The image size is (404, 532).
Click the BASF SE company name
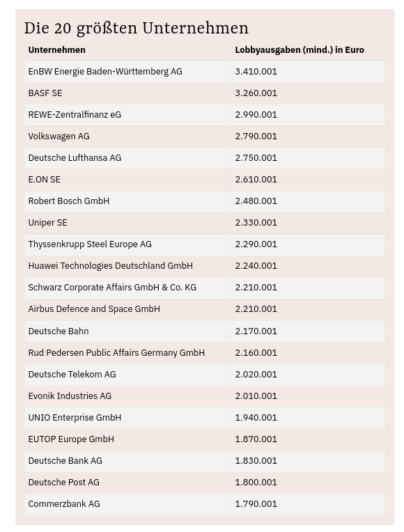[x=45, y=93]
